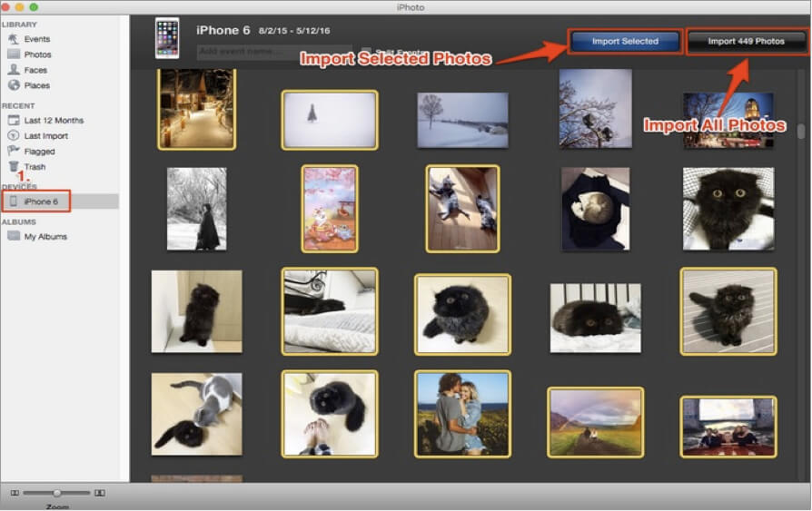Select the black cat beside bare feet photo
This screenshot has width=812, height=511.
(x=330, y=414)
